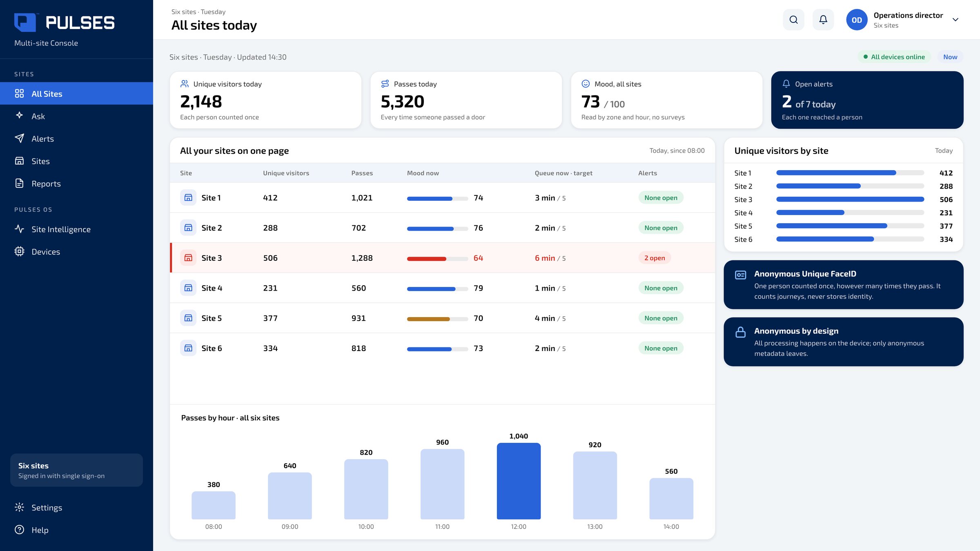This screenshot has height=551, width=980.
Task: Click the 2 open alerts badge for Site 3
Action: pos(655,258)
